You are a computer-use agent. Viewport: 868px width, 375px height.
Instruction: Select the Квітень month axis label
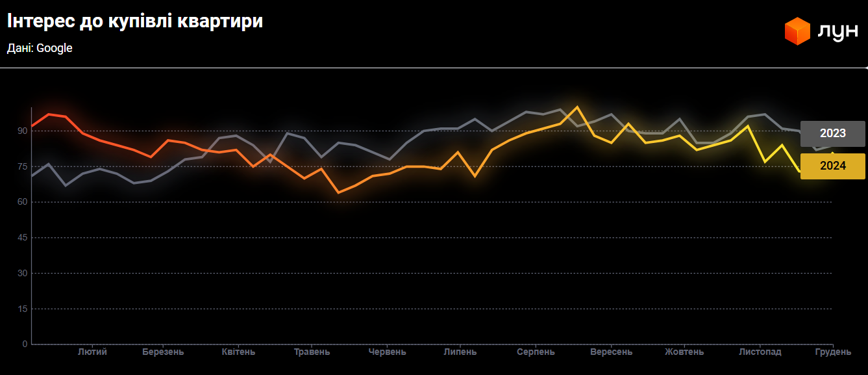tap(238, 352)
